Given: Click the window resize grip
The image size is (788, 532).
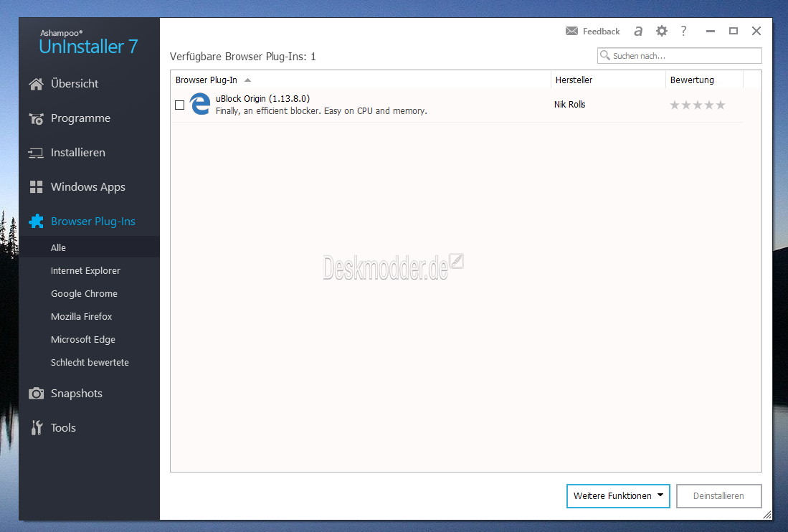Looking at the screenshot, I should click(x=767, y=515).
